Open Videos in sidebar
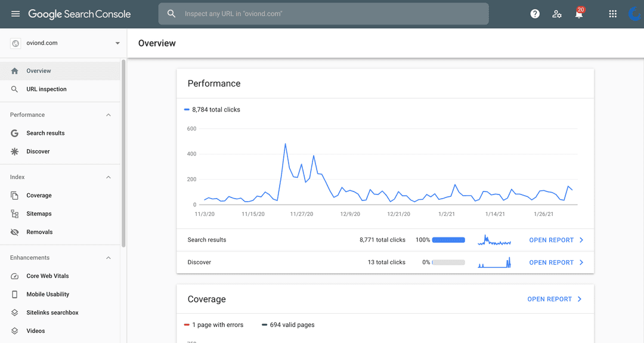 (x=60, y=331)
